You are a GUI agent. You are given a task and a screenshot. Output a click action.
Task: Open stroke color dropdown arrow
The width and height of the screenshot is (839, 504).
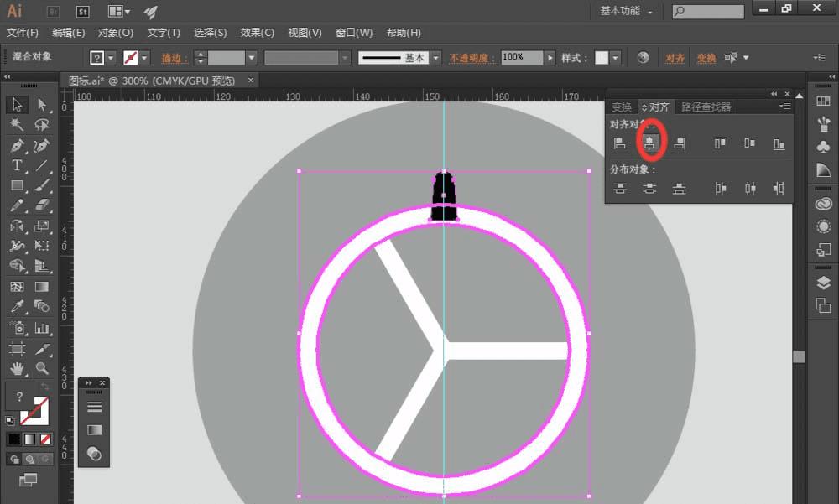click(x=144, y=57)
